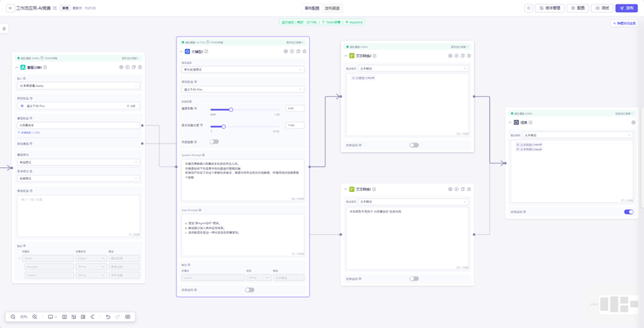The height and width of the screenshot is (328, 644).
Task: Click the back arrow beside the workflow title
Action: pos(10,8)
